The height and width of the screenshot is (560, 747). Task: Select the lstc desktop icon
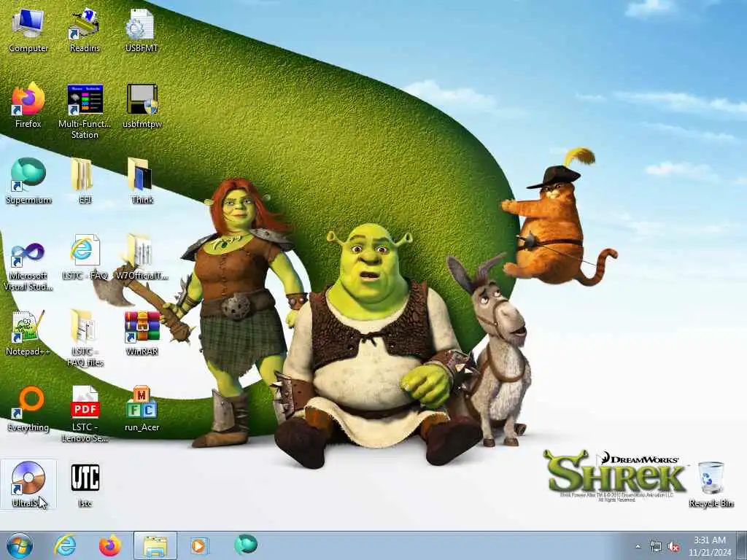(x=85, y=484)
